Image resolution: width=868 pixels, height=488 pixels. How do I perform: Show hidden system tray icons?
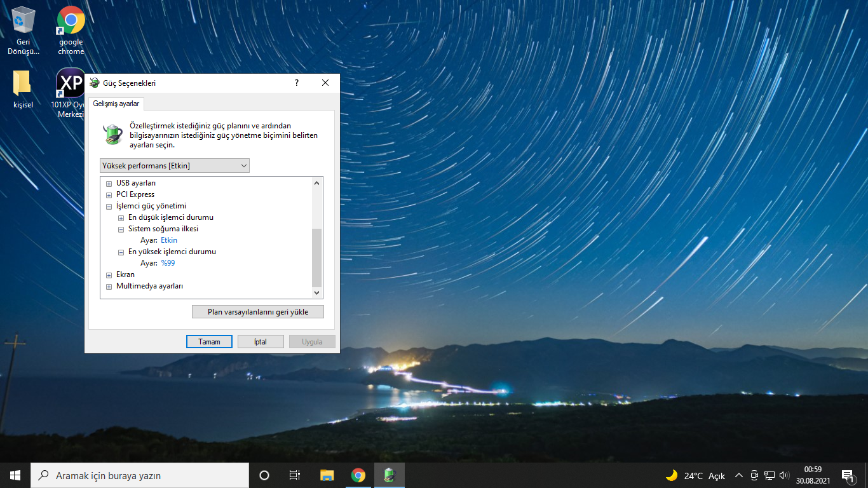pos(739,475)
